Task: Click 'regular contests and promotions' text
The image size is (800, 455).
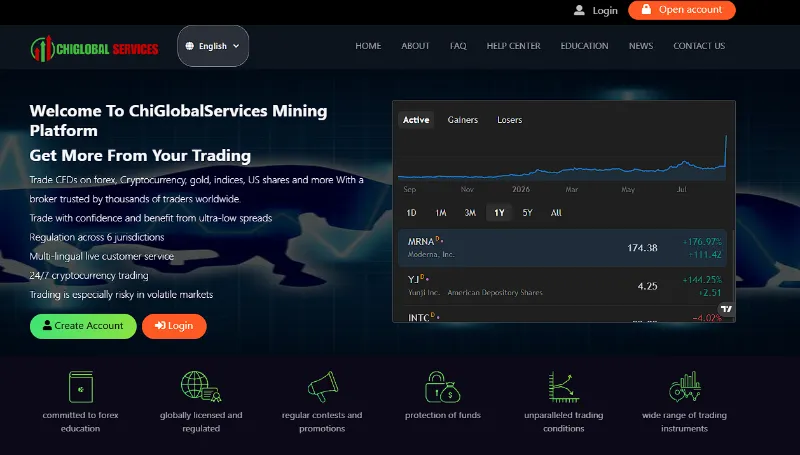Action: click(322, 422)
